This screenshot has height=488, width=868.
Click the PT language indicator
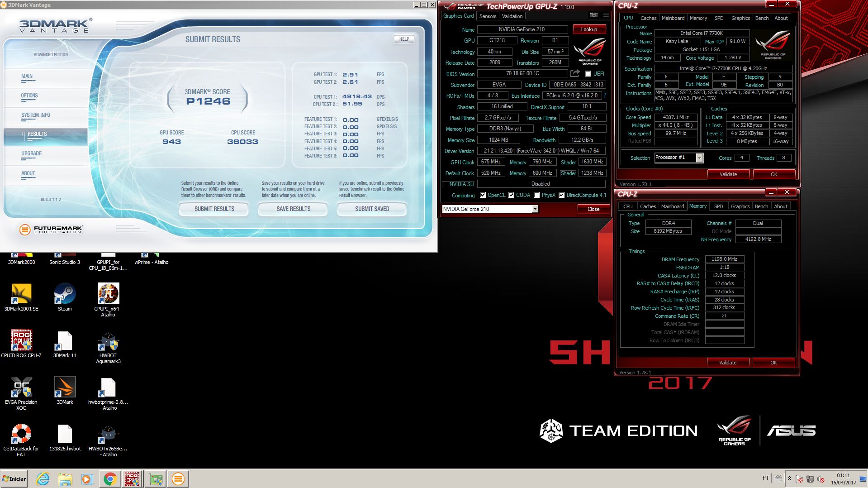pos(765,478)
